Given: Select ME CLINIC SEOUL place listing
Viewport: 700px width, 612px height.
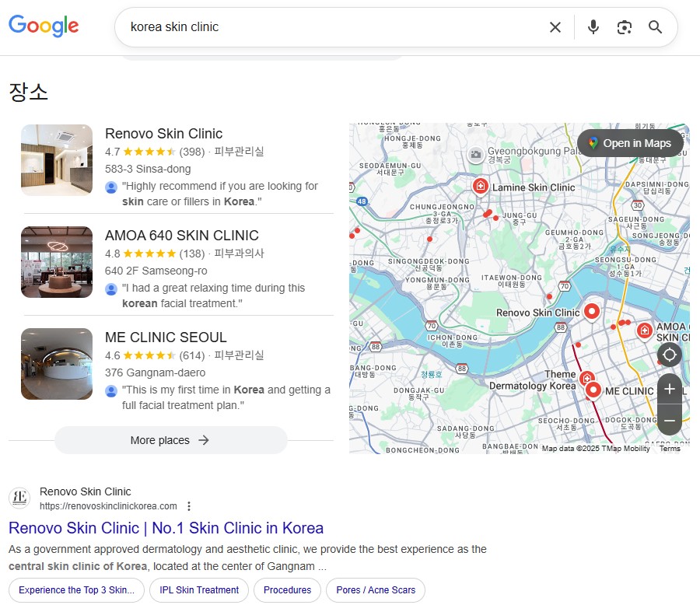Looking at the screenshot, I should 166,337.
